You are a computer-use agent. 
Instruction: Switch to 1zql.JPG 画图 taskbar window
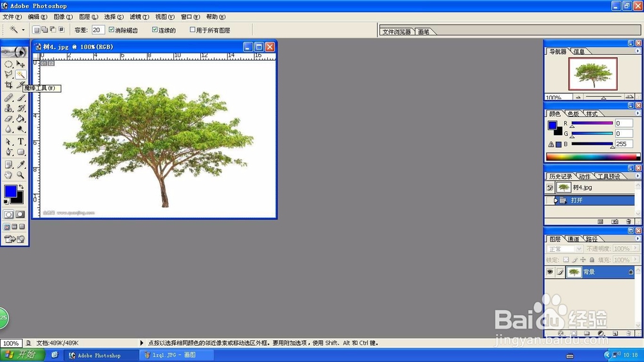(176, 355)
